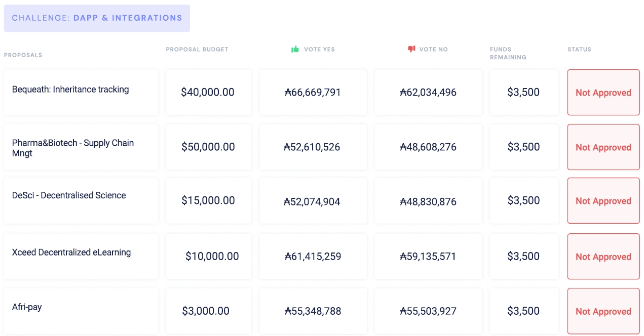Click Not Approved status for Xceed eLearning
The height and width of the screenshot is (336, 644).
click(603, 257)
